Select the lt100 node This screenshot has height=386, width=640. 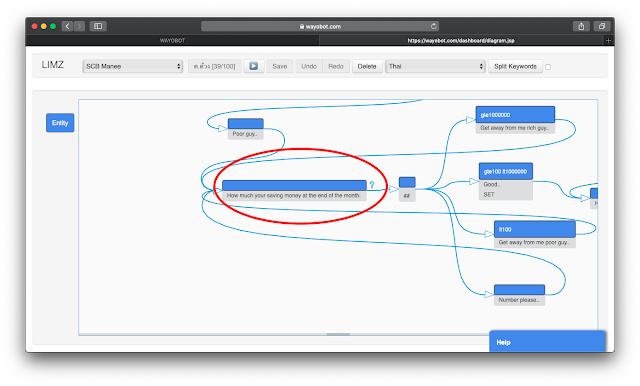pyautogui.click(x=535, y=229)
